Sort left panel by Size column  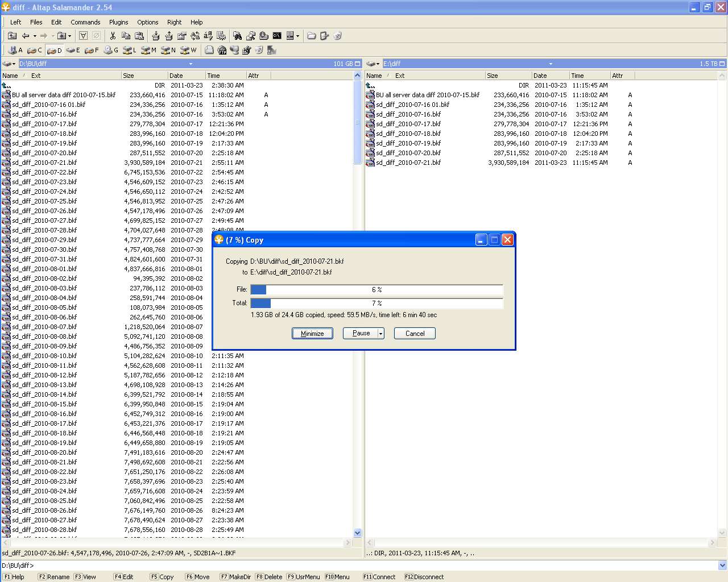(x=144, y=76)
